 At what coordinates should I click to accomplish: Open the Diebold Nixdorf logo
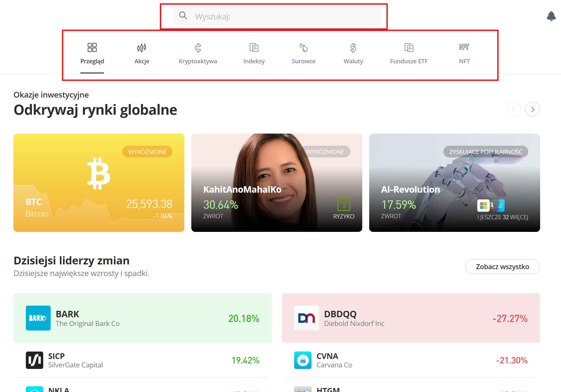click(x=306, y=318)
